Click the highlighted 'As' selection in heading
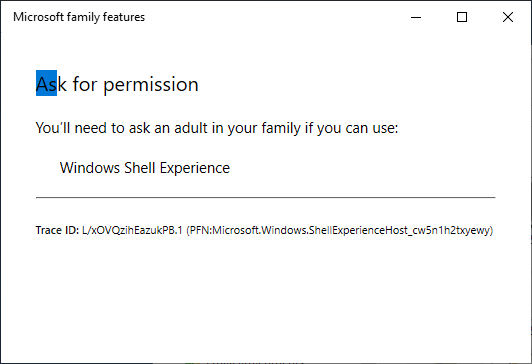Viewport: 532px width, 364px height. pos(46,83)
